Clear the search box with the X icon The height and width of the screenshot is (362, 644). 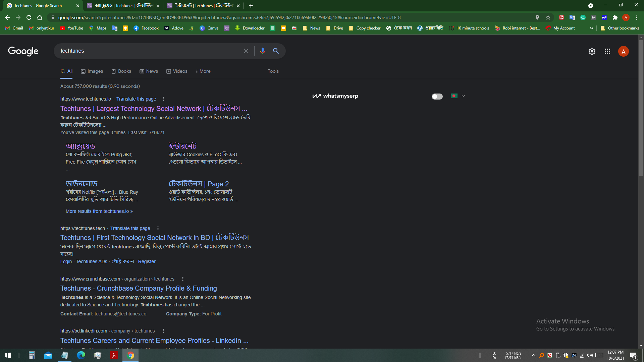pos(246,51)
